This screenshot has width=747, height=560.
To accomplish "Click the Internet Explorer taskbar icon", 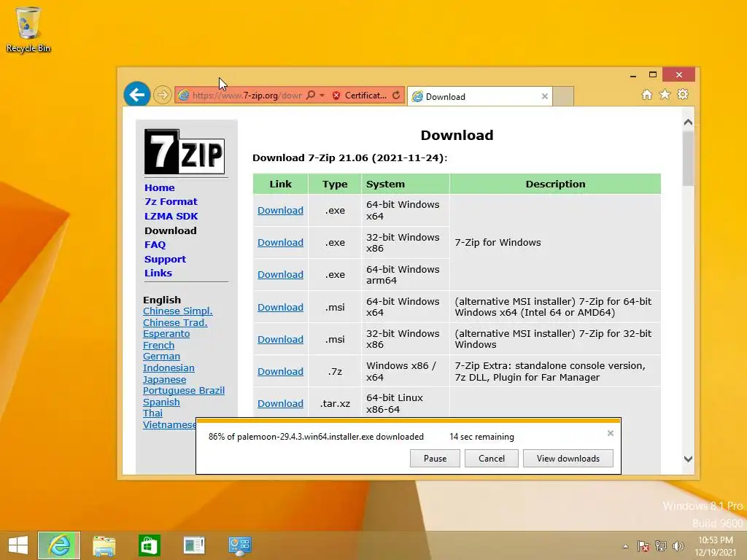I will coord(59,545).
